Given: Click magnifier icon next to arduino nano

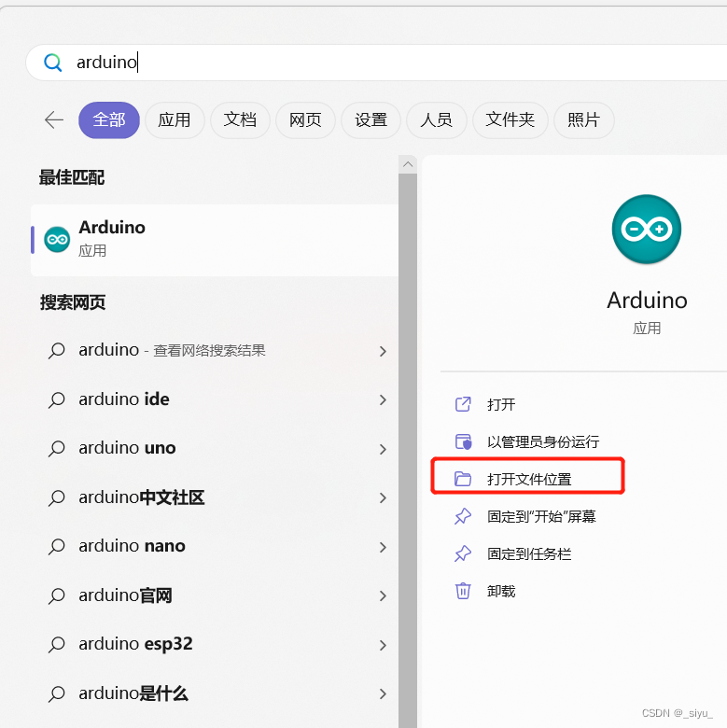Looking at the screenshot, I should [x=57, y=546].
